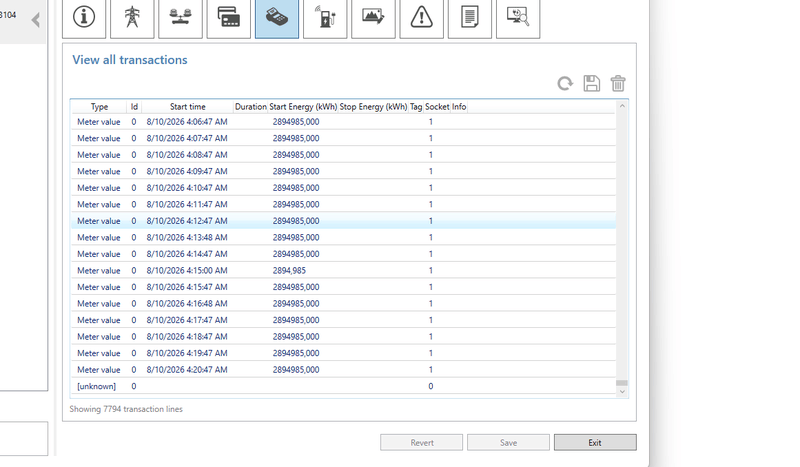The height and width of the screenshot is (467, 800).
Task: Select row with 8/10/2026 4:09:47 AM
Action: (x=343, y=171)
